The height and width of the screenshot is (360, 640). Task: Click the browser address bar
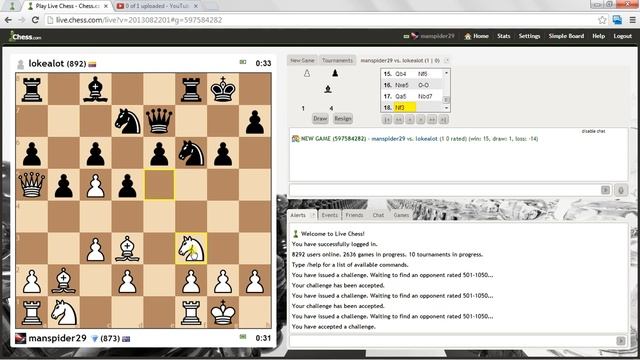pos(320,20)
